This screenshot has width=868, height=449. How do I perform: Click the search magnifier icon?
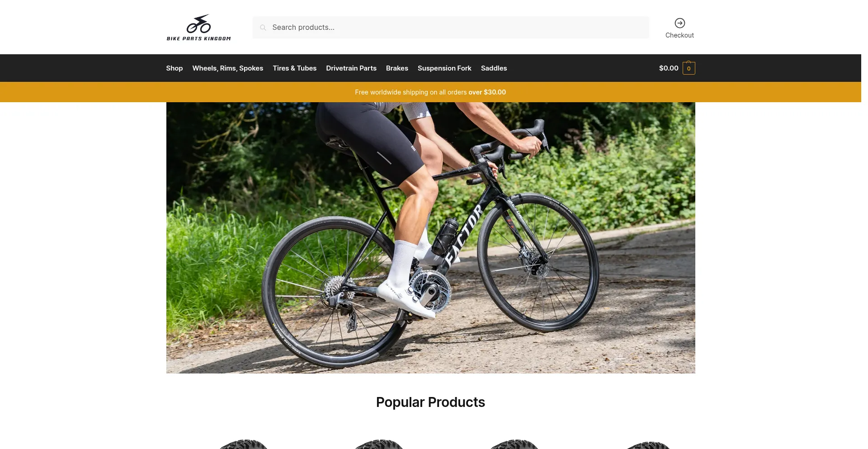(263, 28)
